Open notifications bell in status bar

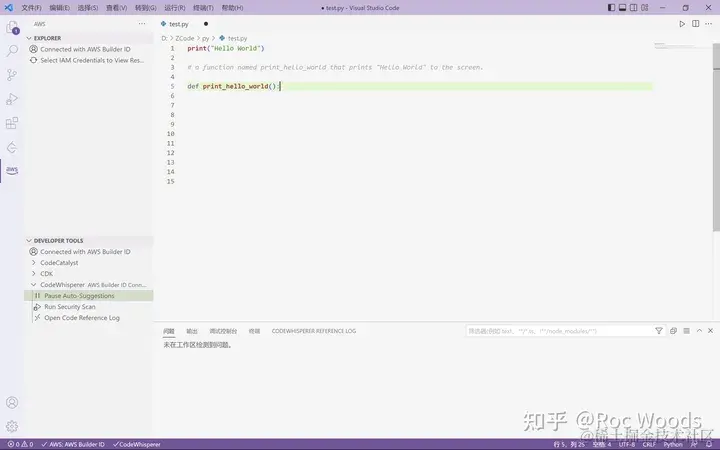click(x=709, y=444)
